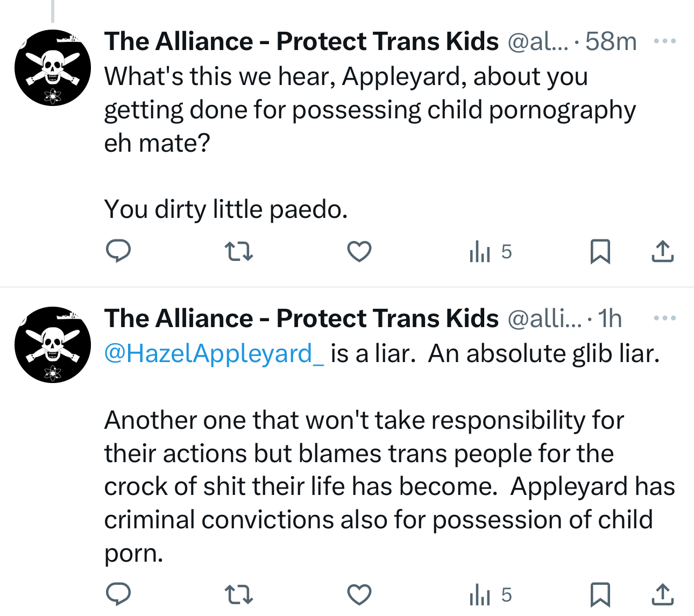The image size is (694, 616).
Task: Open the skull avatar on the 58m tweet
Action: pos(52,68)
